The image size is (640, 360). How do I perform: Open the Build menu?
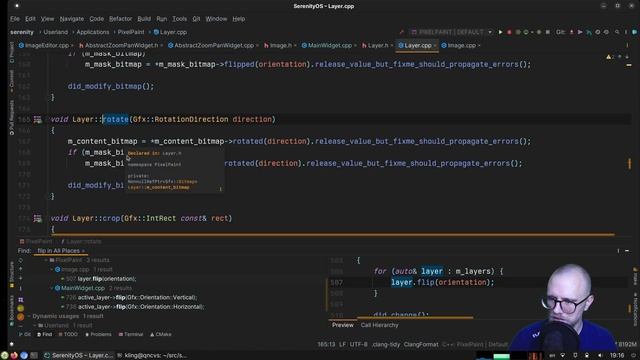(x=144, y=19)
